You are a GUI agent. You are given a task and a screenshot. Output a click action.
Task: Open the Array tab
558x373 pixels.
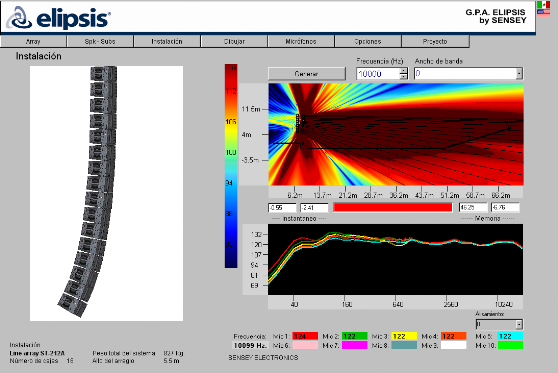point(33,41)
